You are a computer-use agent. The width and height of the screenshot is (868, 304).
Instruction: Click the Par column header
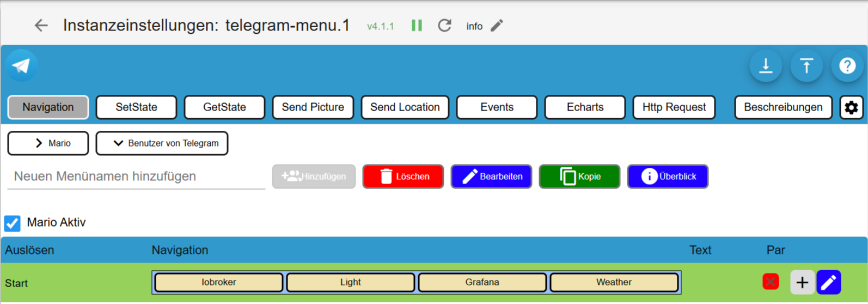(776, 250)
